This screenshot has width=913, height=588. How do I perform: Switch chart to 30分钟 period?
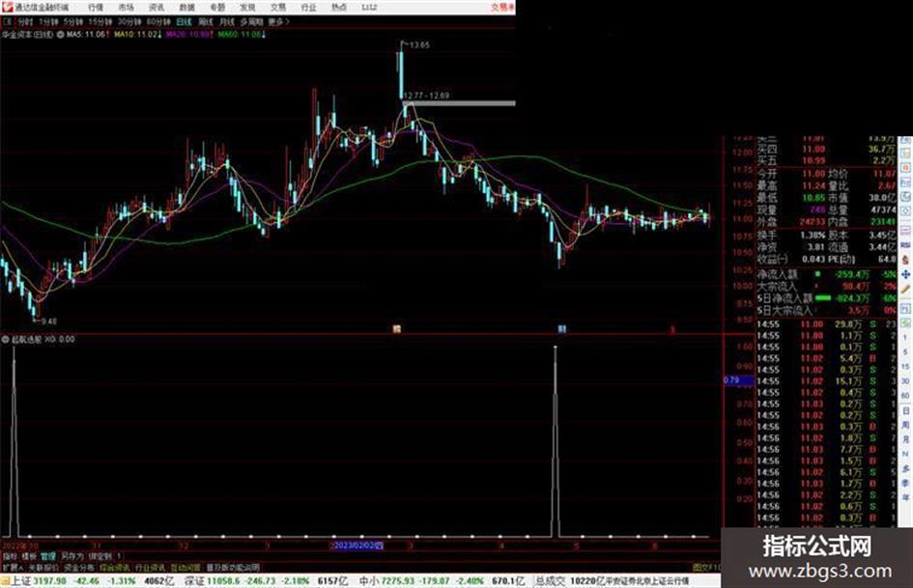pyautogui.click(x=129, y=21)
